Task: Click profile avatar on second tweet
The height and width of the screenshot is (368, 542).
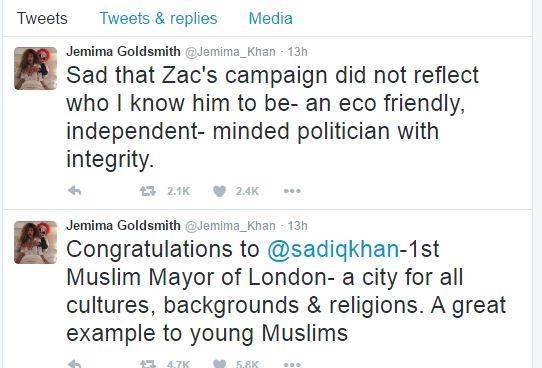Action: tap(36, 243)
